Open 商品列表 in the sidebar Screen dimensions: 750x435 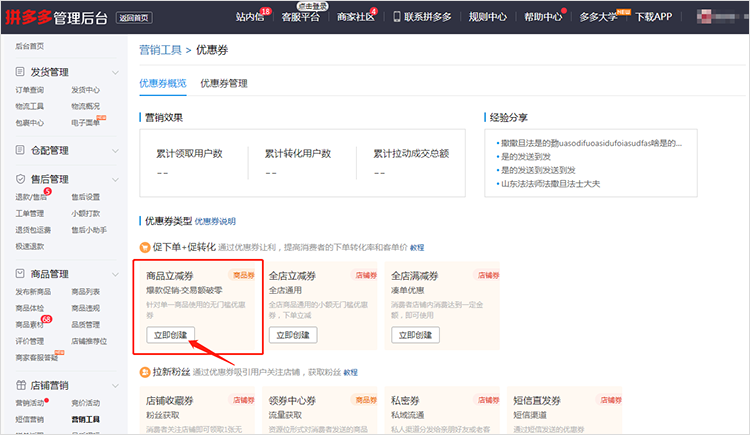[86, 292]
